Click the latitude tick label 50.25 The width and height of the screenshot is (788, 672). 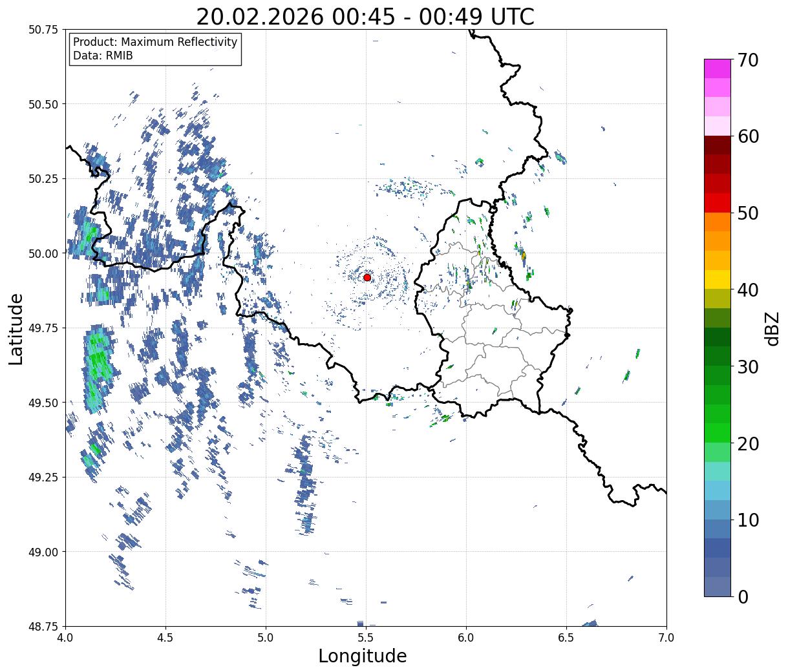coord(43,179)
